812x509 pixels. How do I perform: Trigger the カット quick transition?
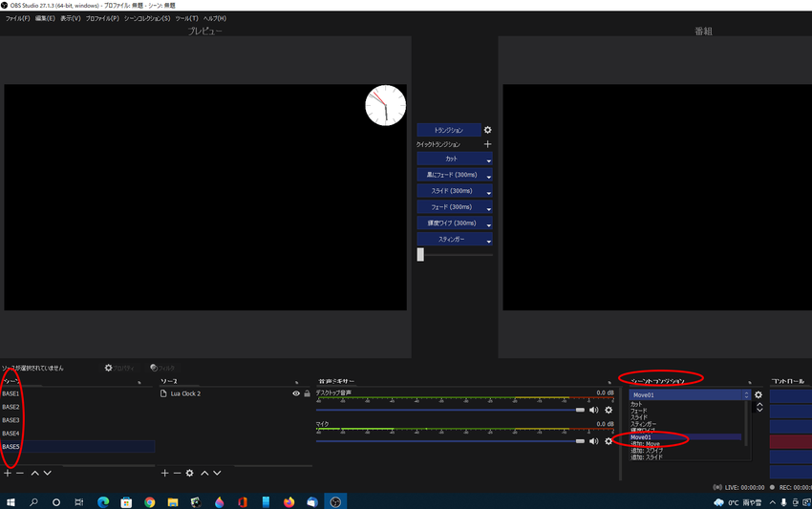451,159
